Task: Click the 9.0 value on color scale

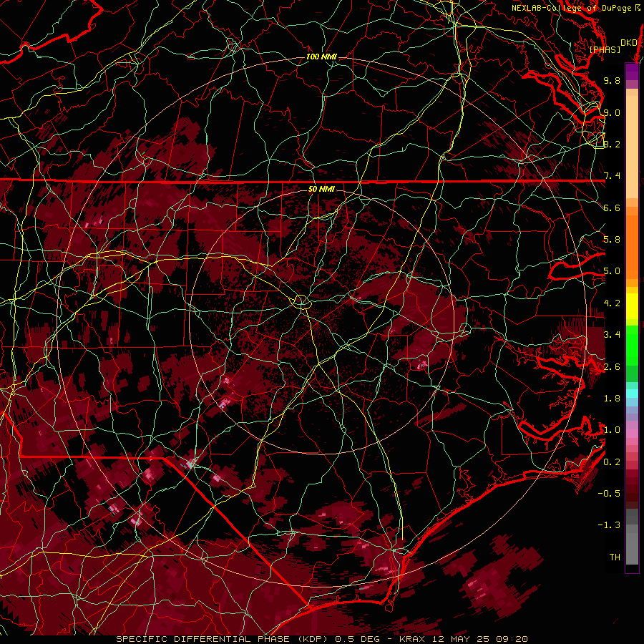Action: 612,112
